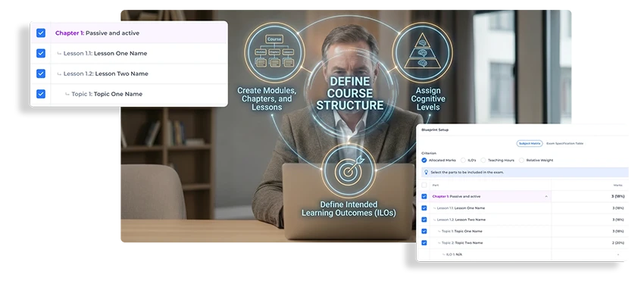The image size is (644, 281).
Task: Click the target with arrow ILO icon
Action: click(349, 170)
